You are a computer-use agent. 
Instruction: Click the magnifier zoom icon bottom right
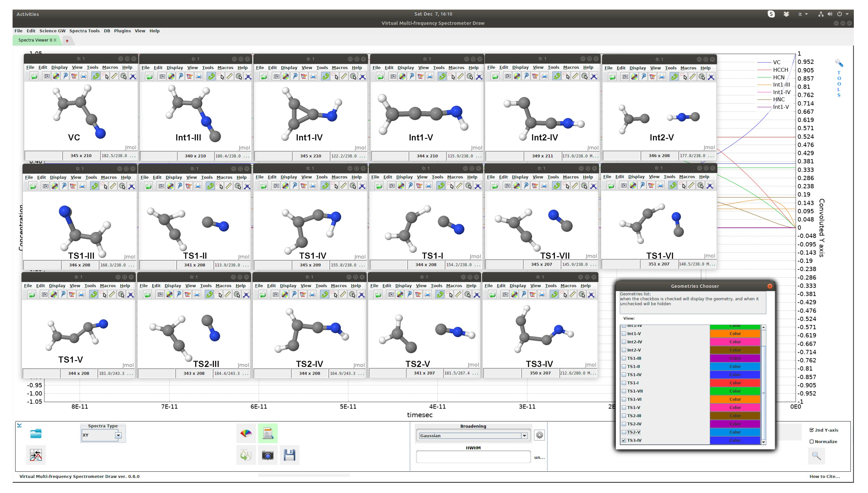(816, 456)
